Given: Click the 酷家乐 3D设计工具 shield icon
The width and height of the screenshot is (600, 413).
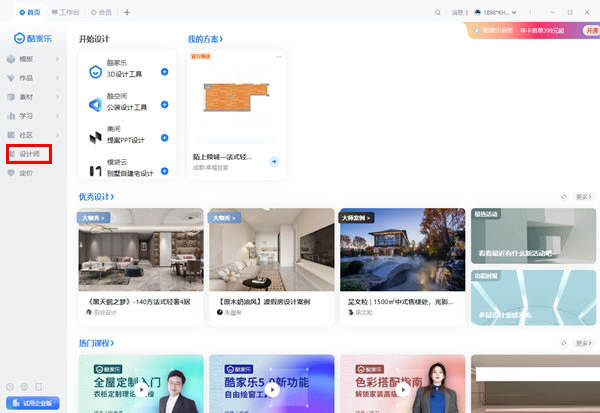Looking at the screenshot, I should tap(95, 72).
